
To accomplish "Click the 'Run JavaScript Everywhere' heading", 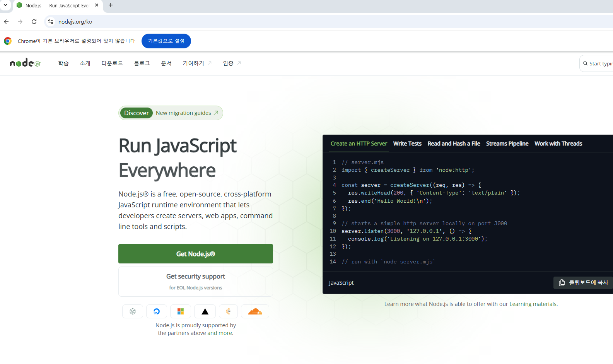I will pyautogui.click(x=178, y=158).
